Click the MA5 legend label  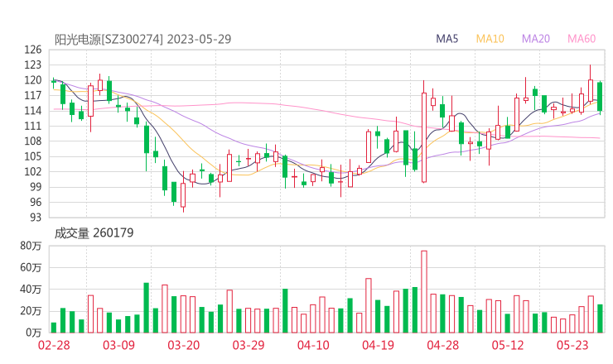(446, 39)
